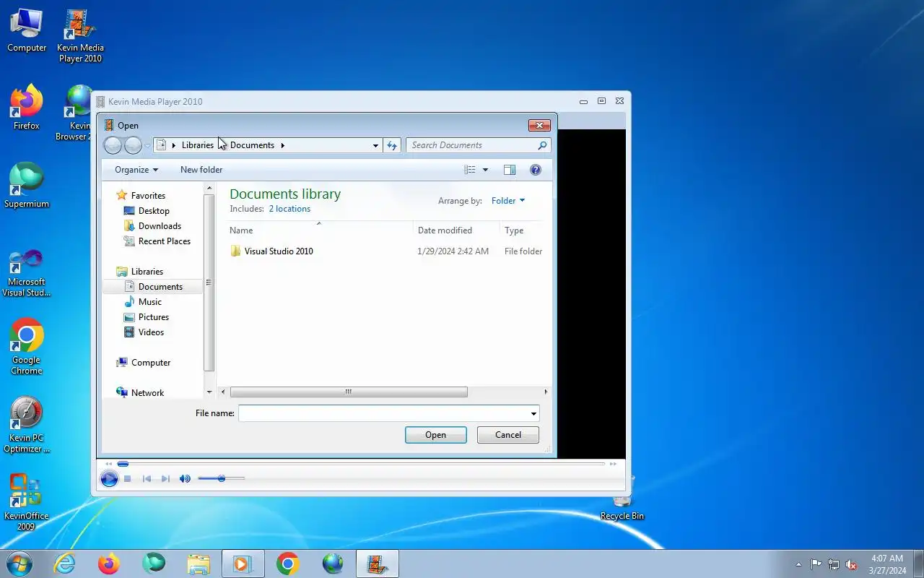This screenshot has width=924, height=578.
Task: Adjust the media player volume slider
Action: 222,478
